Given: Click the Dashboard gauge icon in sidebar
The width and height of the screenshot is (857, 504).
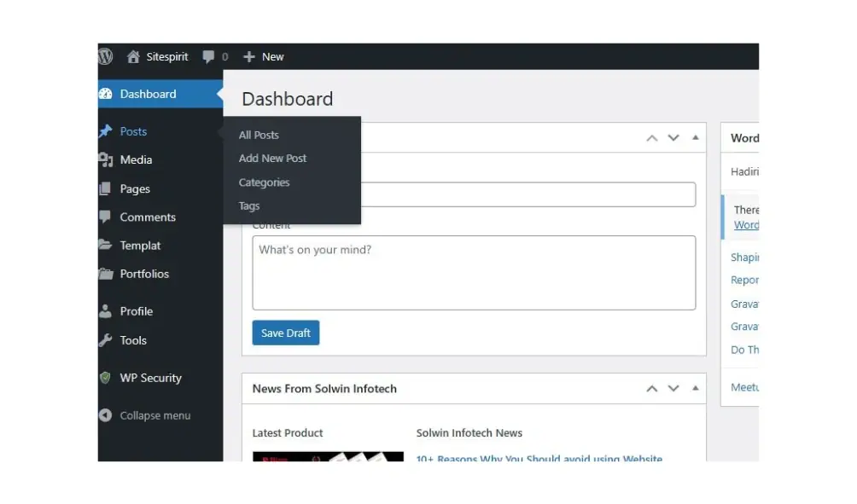Looking at the screenshot, I should 106,94.
